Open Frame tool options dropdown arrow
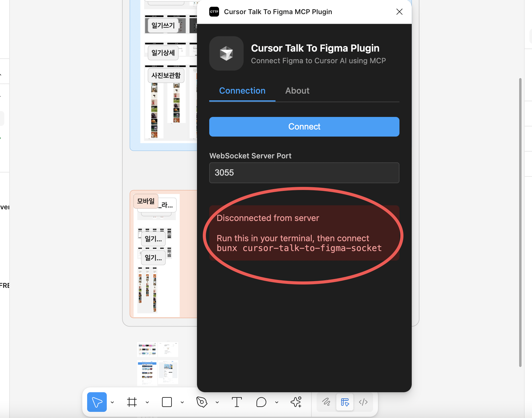Viewport: 532px width, 418px height. point(147,402)
